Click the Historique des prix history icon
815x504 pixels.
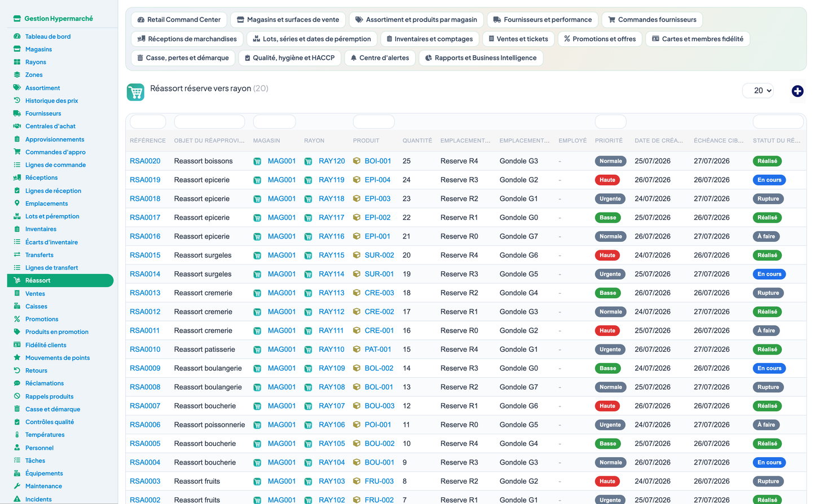[17, 100]
